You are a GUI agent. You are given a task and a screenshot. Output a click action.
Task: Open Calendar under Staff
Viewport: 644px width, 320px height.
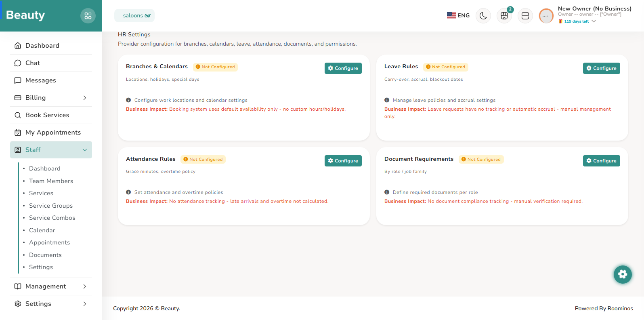tap(42, 230)
